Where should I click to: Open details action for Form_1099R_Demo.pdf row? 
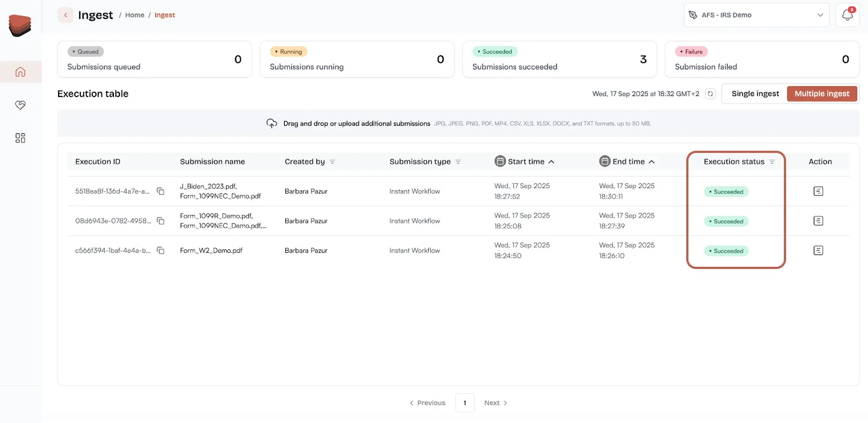[819, 221]
